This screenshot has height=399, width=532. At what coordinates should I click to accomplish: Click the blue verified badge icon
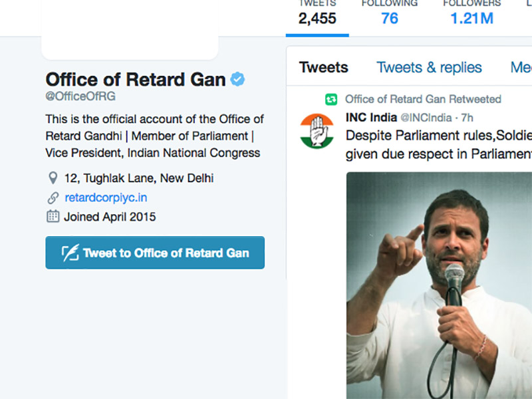[x=237, y=79]
